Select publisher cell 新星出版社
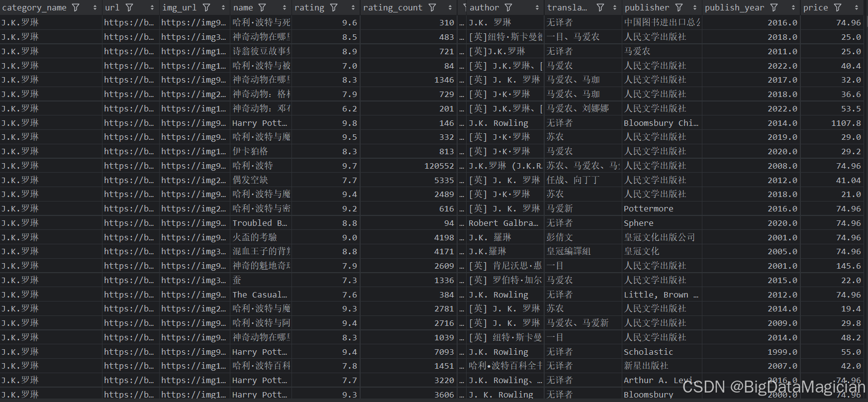 coord(646,366)
